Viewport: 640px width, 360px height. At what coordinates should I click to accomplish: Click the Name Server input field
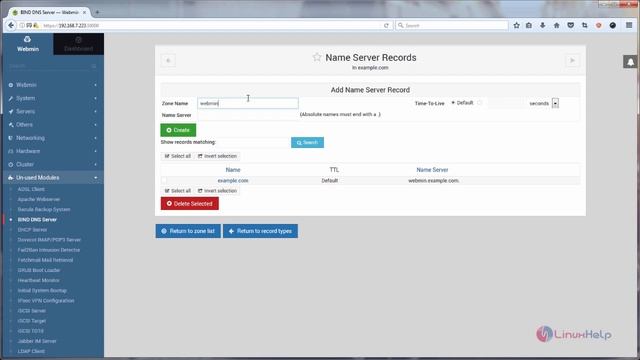248,115
